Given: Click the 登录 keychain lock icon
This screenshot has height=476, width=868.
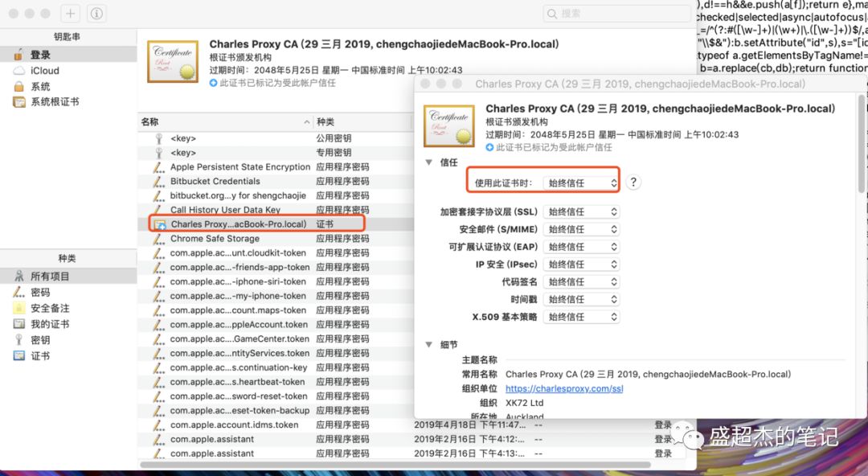Looking at the screenshot, I should click(18, 55).
